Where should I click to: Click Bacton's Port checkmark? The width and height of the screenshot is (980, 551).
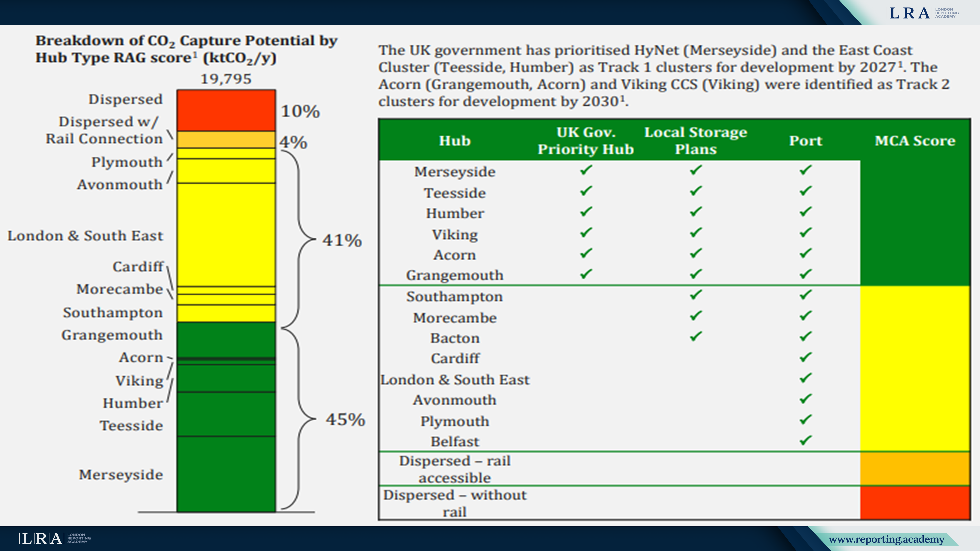click(805, 336)
